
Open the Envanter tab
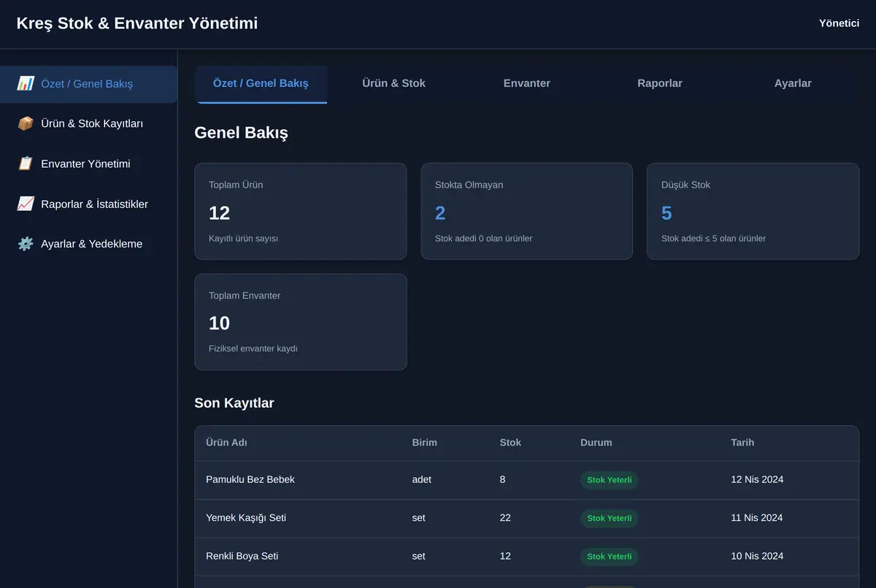(526, 84)
